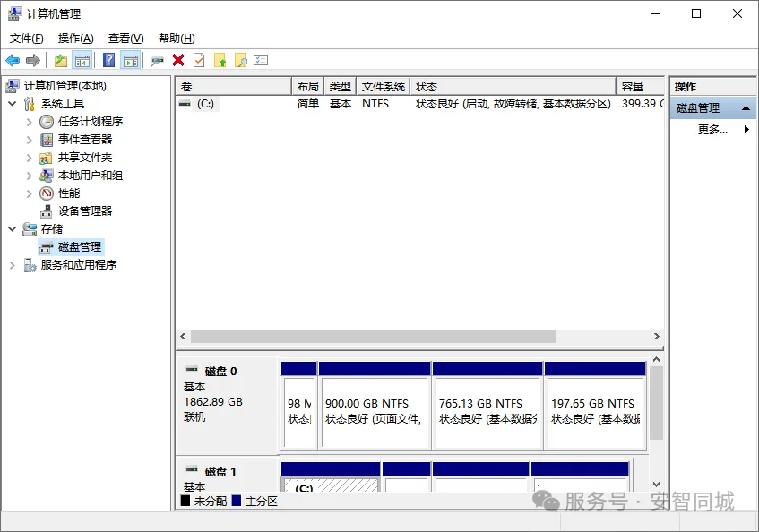Collapse the 存储 tree node
Screen dimensions: 759x532
[13, 228]
